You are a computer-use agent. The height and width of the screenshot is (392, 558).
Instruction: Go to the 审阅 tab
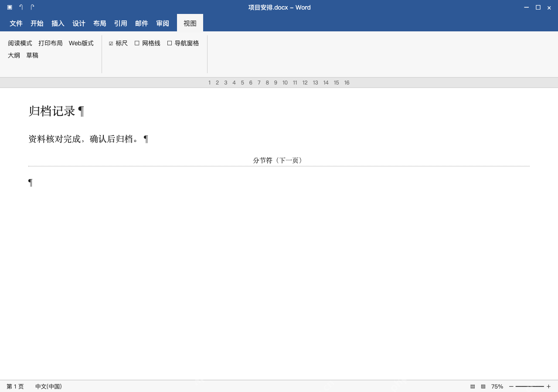[x=163, y=24]
